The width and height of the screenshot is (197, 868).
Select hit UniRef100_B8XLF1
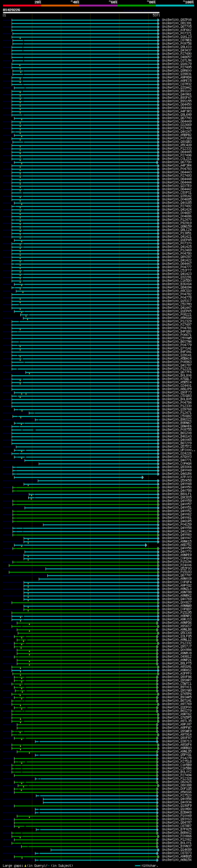point(177,494)
